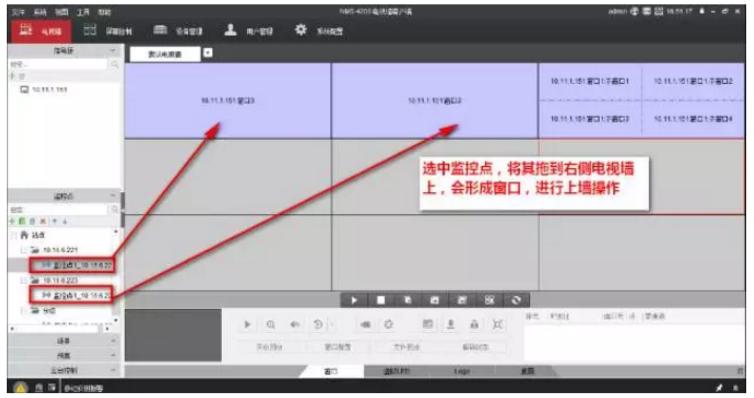Click the pin icon in status bar
754x398 pixels.
[x=719, y=387]
